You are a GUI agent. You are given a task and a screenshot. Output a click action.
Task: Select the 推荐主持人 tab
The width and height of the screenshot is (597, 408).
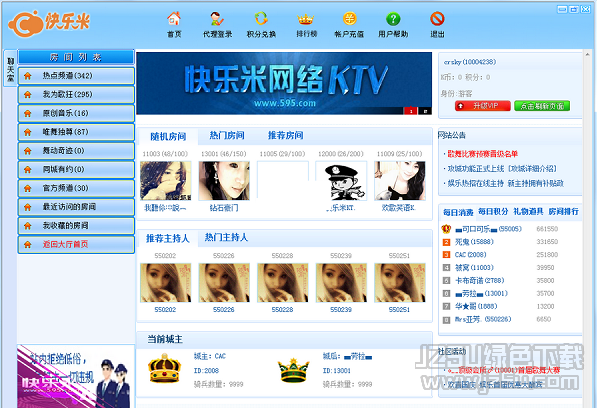pos(168,238)
